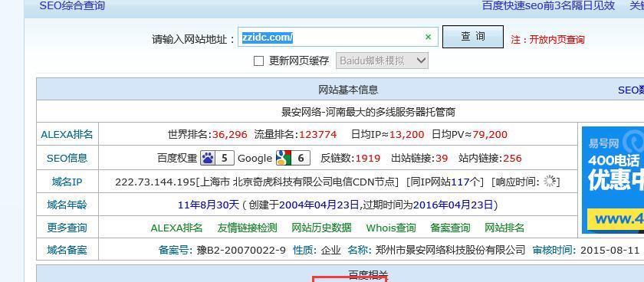Open same-IP websites count 117
644x282 pixels.
point(460,182)
